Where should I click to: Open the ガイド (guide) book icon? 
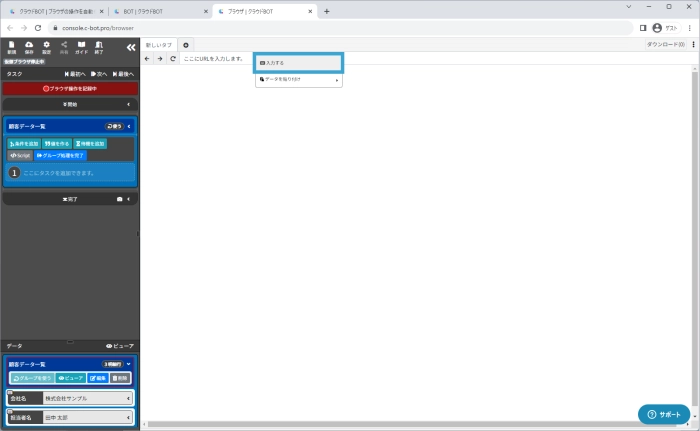pyautogui.click(x=81, y=47)
